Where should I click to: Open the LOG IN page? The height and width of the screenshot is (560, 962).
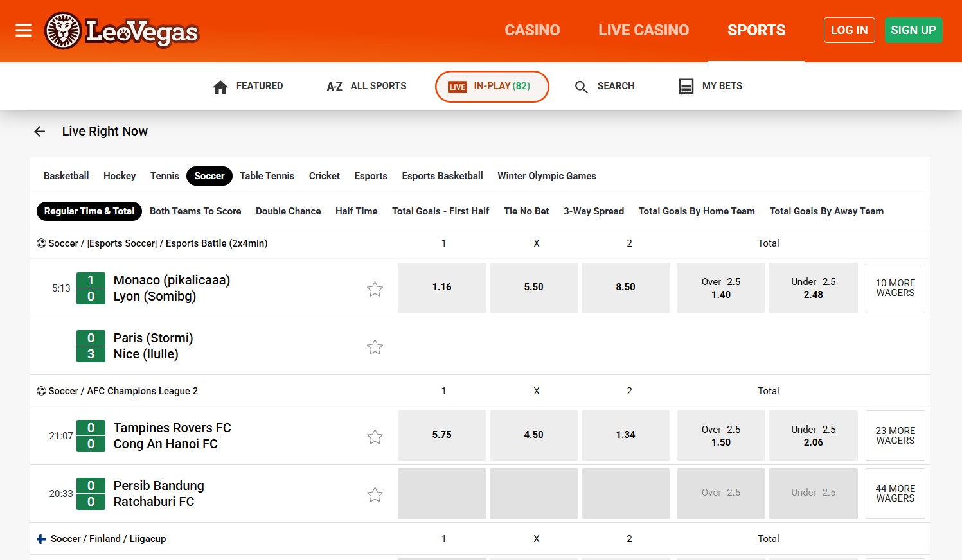[849, 30]
